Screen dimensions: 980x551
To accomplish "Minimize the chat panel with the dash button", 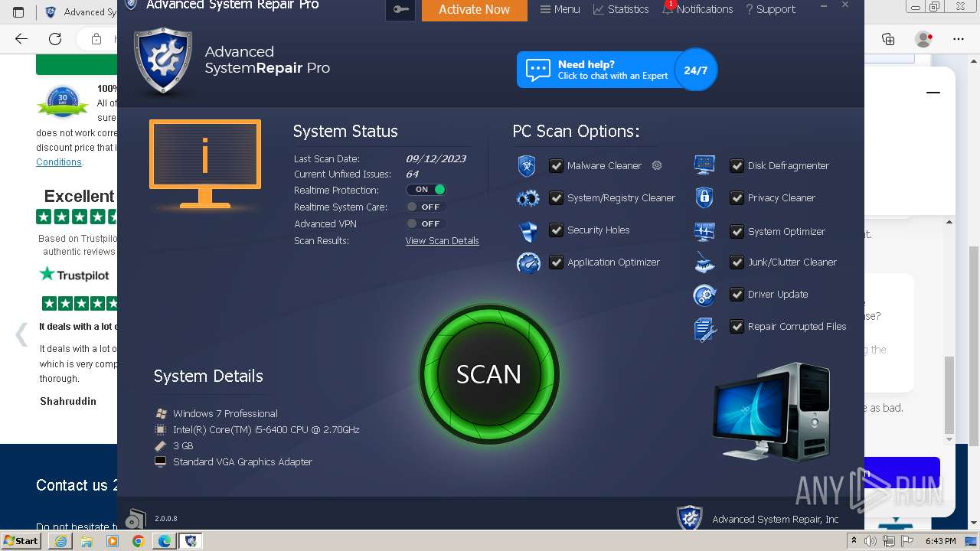I will pos(933,92).
